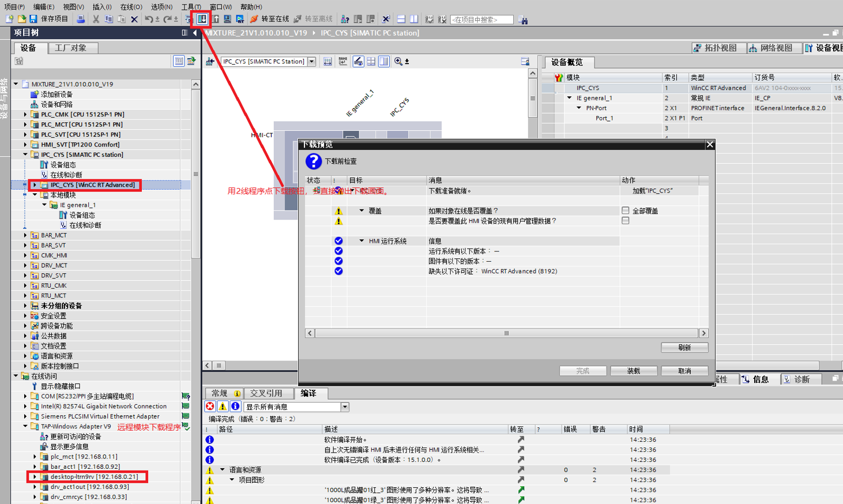The image size is (843, 504).
Task: Collapse the 语言和资源 compile row
Action: click(x=223, y=469)
